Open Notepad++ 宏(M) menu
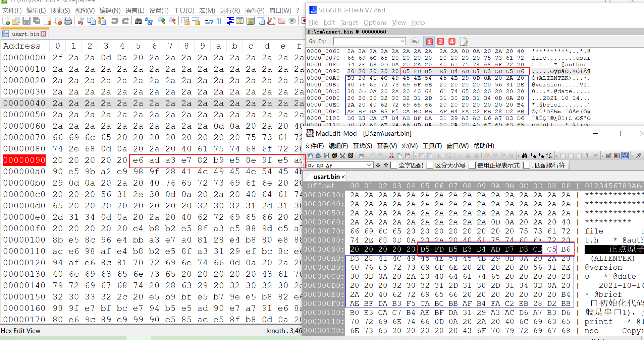The width and height of the screenshot is (644, 340). 207,11
